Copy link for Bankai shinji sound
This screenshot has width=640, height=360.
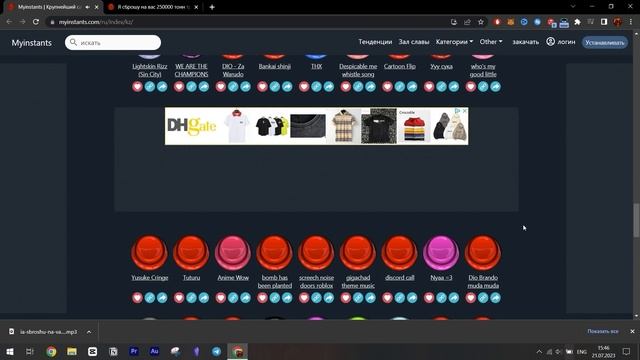click(275, 87)
